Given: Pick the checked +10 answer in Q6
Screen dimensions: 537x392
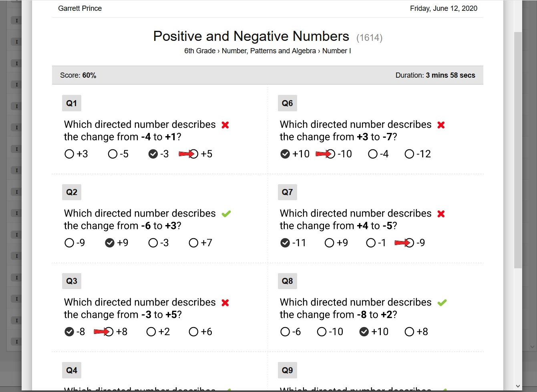Looking at the screenshot, I should pyautogui.click(x=285, y=154).
